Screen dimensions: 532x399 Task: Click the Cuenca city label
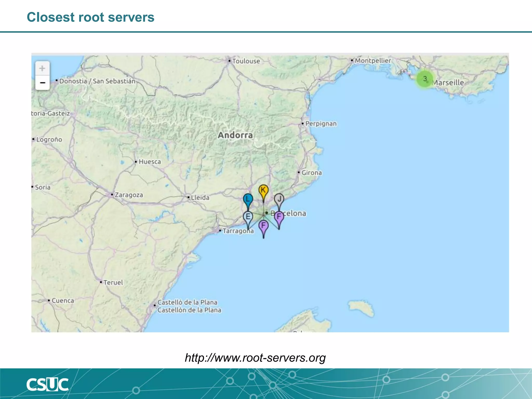coord(63,301)
